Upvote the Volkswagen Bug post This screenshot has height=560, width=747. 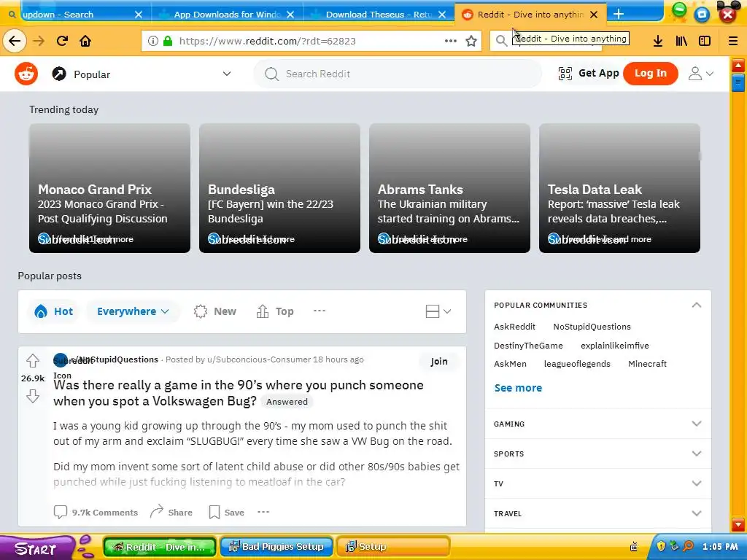[x=32, y=361]
